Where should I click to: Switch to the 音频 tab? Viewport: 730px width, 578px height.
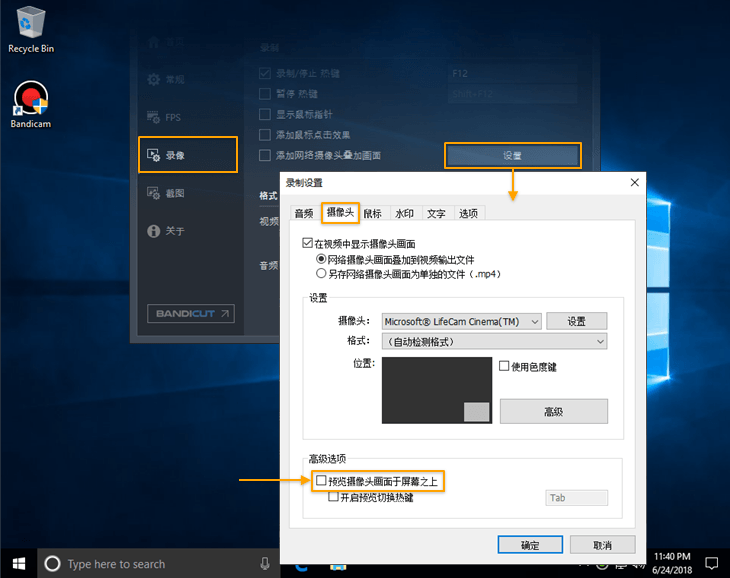(304, 214)
